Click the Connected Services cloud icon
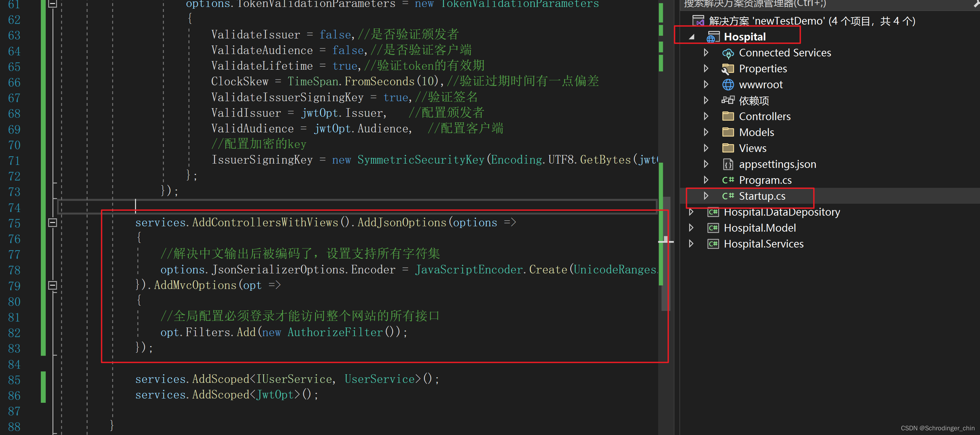This screenshot has height=435, width=980. point(728,53)
